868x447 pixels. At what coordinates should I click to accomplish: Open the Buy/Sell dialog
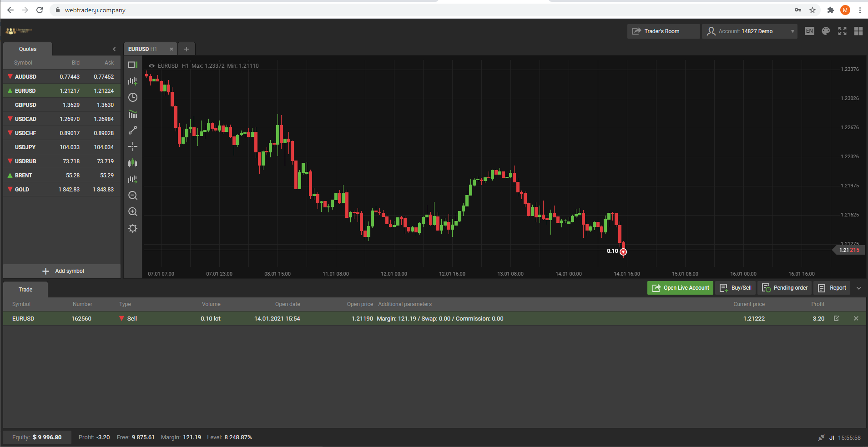pyautogui.click(x=735, y=288)
